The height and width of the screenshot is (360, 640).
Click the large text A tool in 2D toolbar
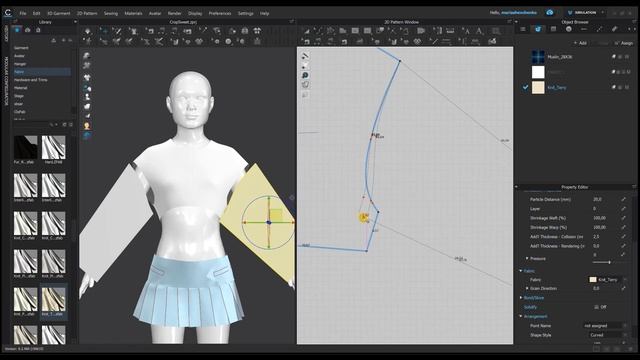tap(480, 31)
